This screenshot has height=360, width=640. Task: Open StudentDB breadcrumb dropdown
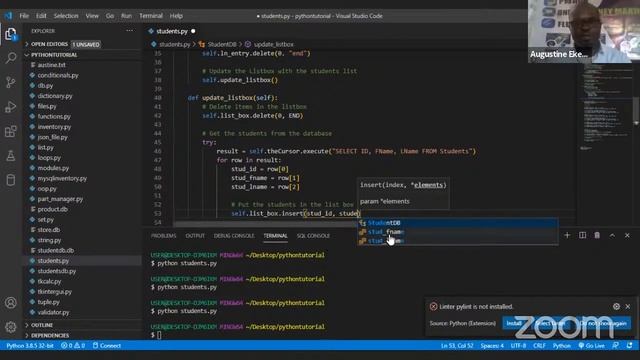coord(222,44)
